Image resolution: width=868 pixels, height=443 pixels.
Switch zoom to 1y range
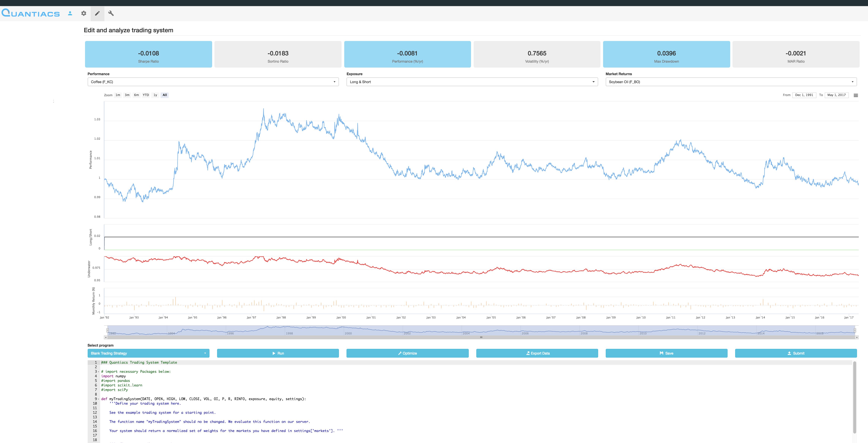[x=155, y=95]
